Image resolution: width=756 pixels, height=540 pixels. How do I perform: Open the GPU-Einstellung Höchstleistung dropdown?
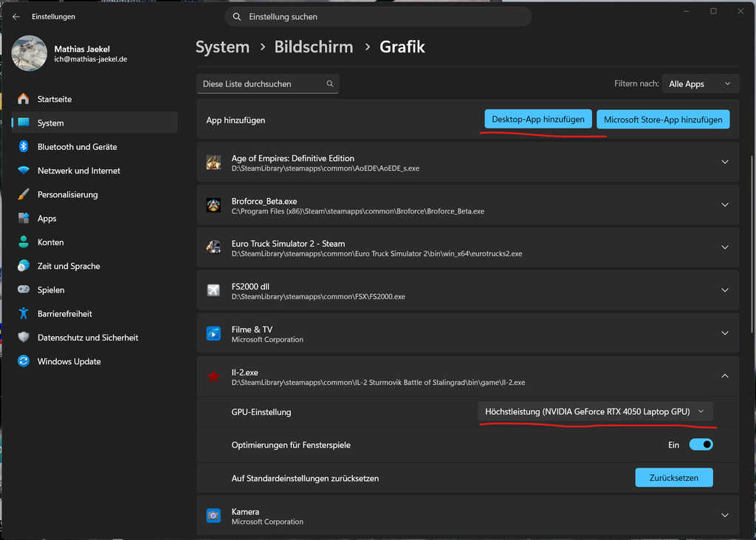coord(595,411)
